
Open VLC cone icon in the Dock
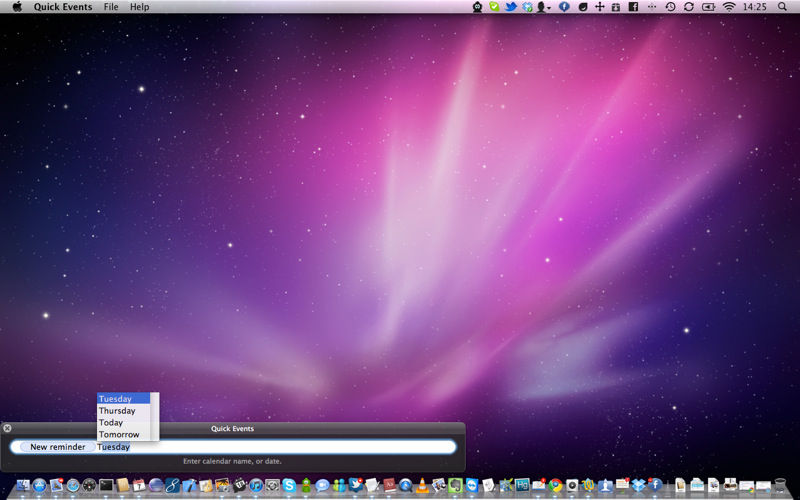pyautogui.click(x=422, y=485)
